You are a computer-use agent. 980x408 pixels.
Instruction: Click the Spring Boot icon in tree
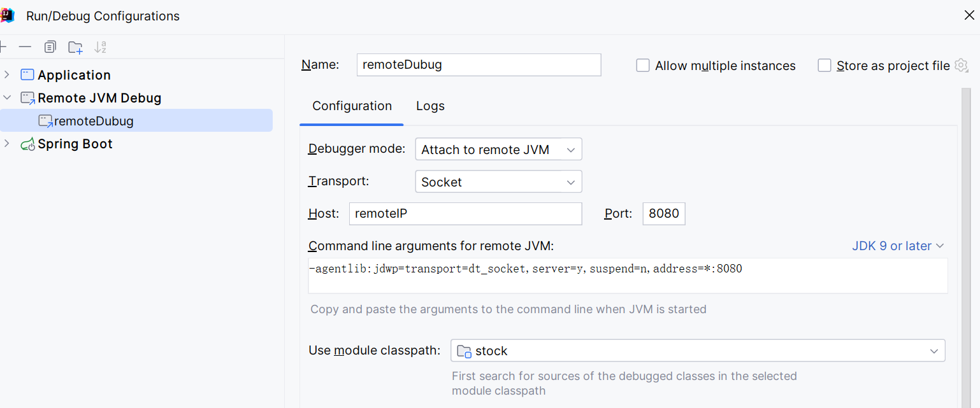[x=27, y=144]
